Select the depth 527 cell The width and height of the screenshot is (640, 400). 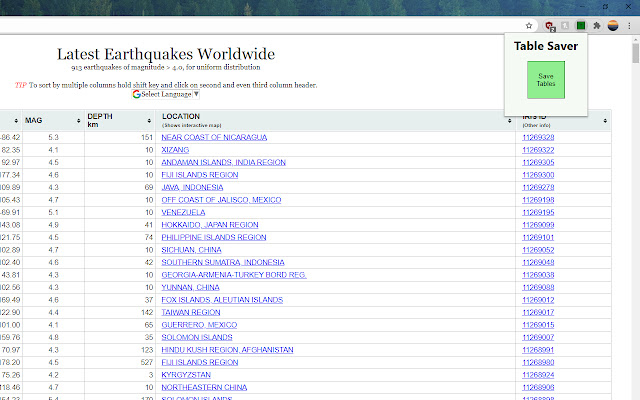[x=120, y=362]
